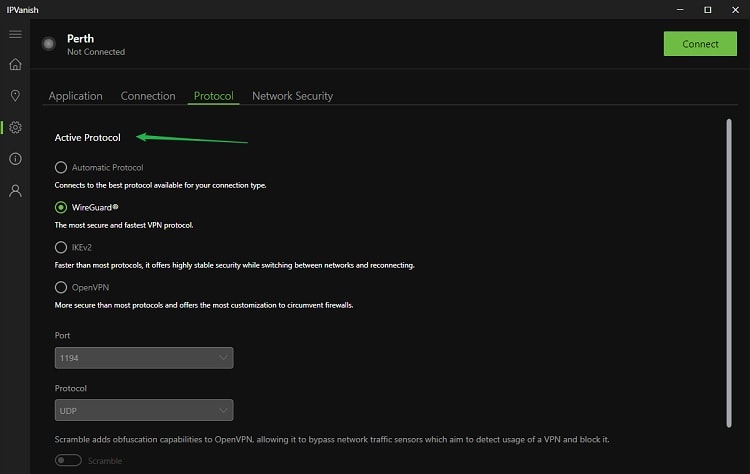Click the green Connect button

700,44
